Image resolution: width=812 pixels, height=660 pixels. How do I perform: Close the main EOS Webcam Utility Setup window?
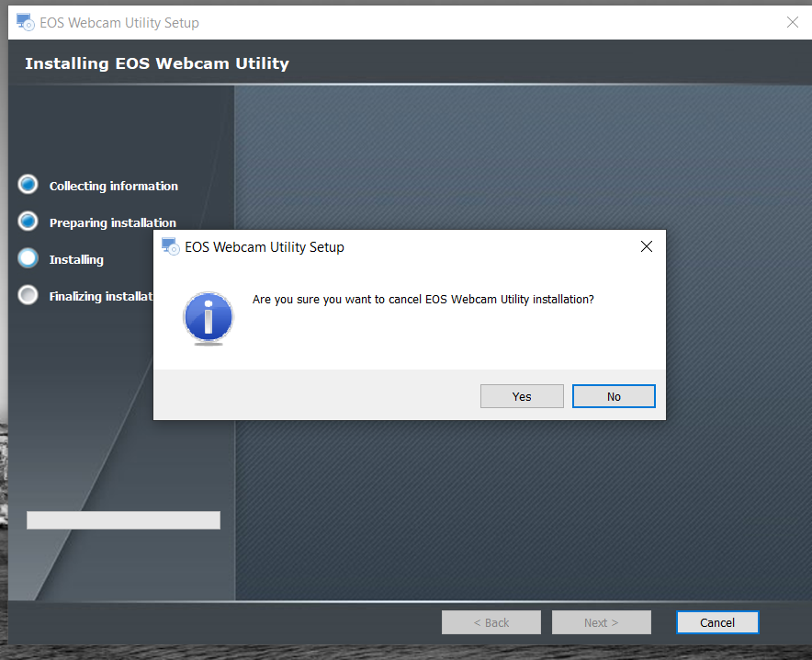coord(792,22)
